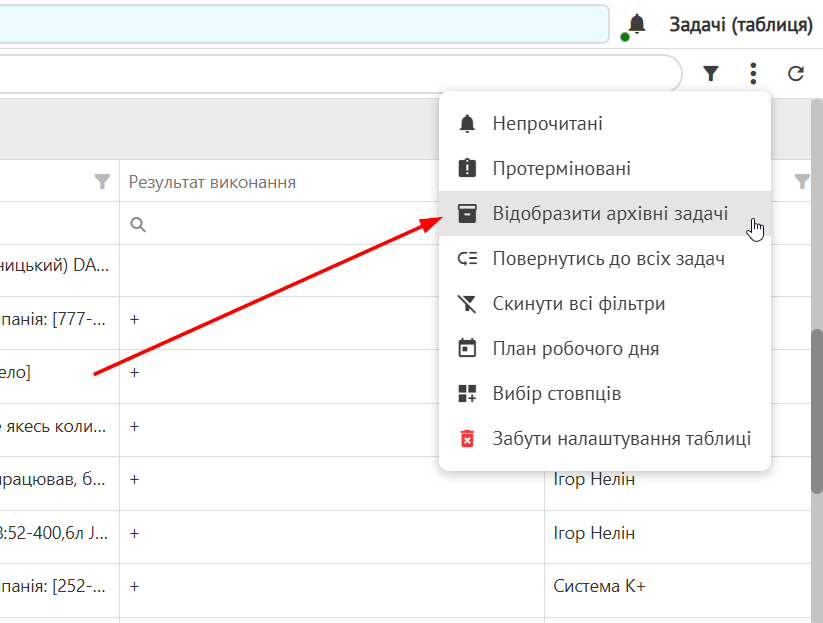The height and width of the screenshot is (623, 823).
Task: Click the column grid plus icon
Action: click(467, 394)
